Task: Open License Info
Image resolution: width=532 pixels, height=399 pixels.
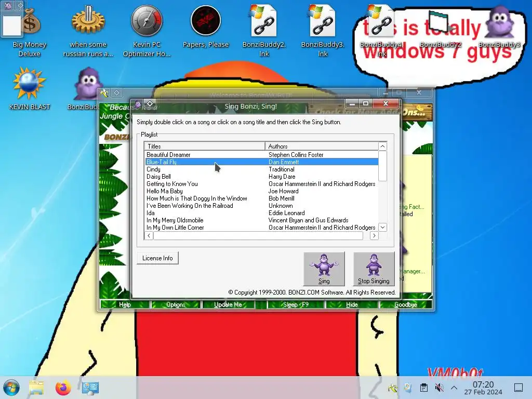Action: 157,258
